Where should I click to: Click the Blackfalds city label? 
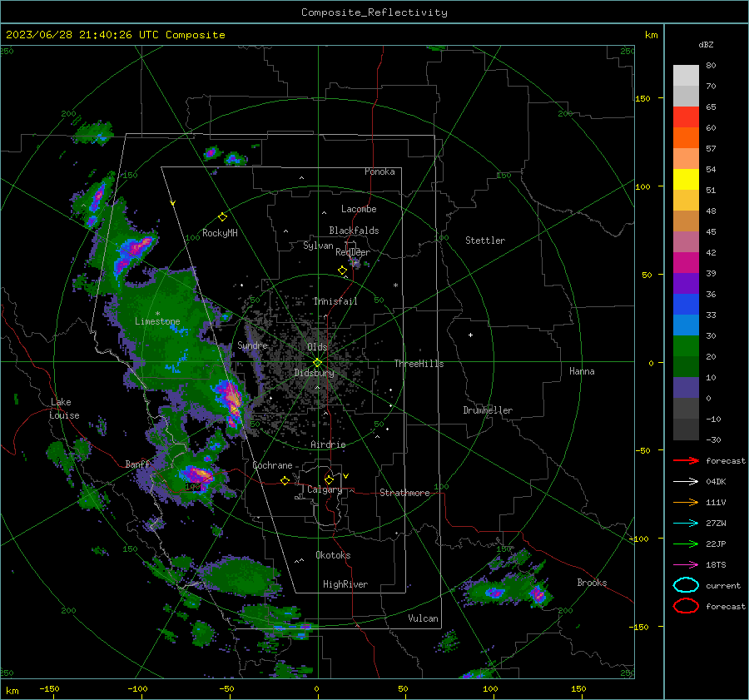(x=354, y=231)
